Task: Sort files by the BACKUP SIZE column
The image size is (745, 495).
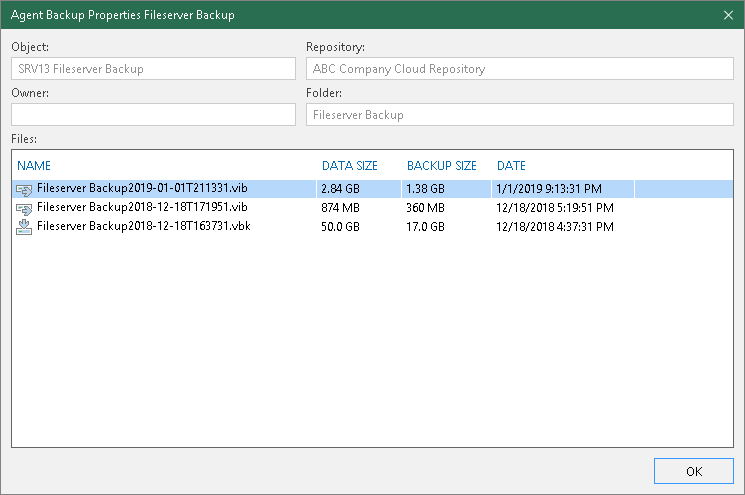Action: (441, 166)
